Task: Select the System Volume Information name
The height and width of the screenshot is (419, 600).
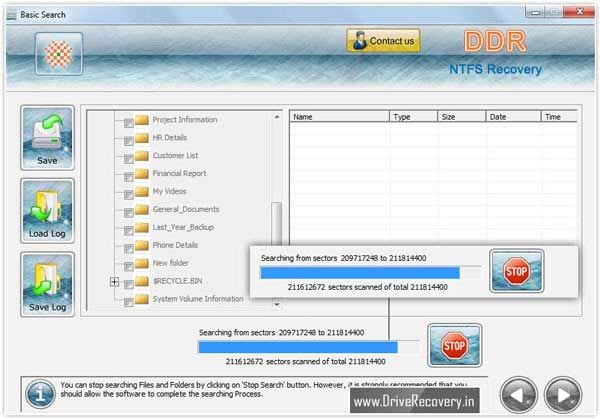Action: pyautogui.click(x=198, y=299)
